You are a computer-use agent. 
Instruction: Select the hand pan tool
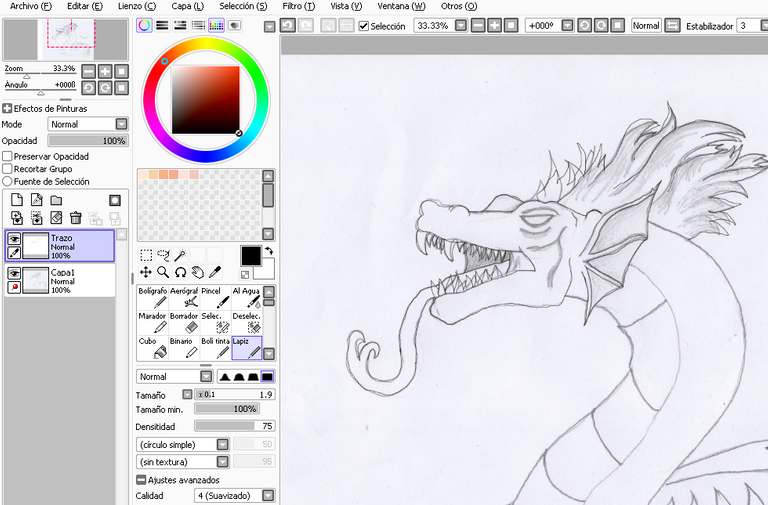tap(197, 272)
